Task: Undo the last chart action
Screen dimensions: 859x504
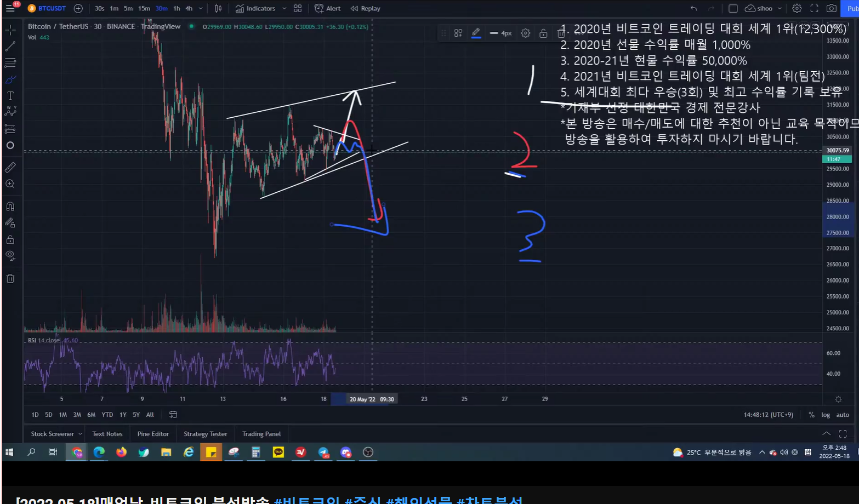Action: coord(693,8)
